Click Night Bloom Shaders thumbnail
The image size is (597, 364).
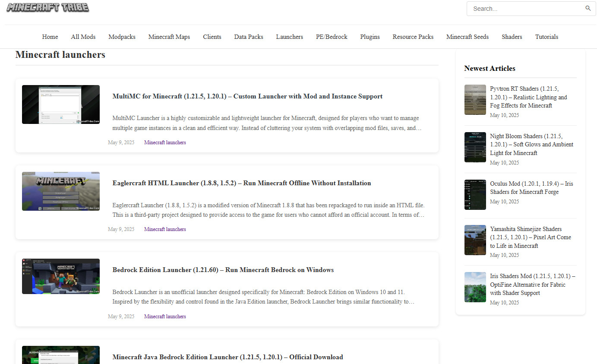click(475, 147)
